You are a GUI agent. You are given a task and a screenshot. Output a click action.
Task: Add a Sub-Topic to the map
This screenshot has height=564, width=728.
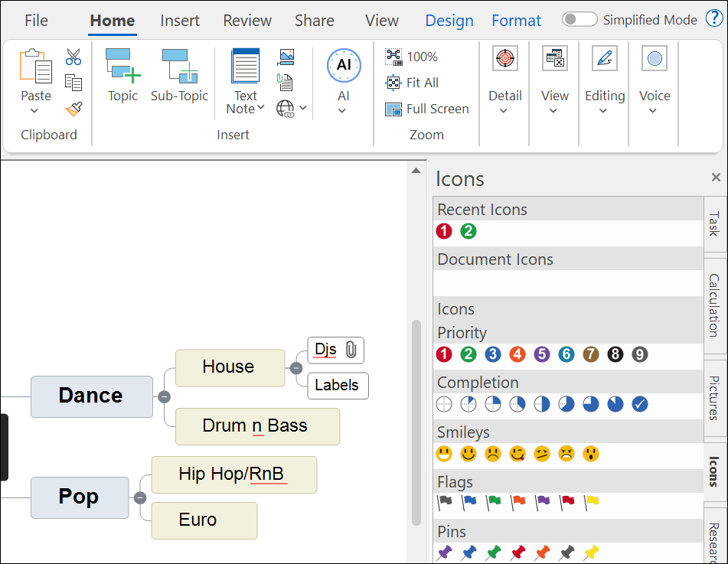179,73
